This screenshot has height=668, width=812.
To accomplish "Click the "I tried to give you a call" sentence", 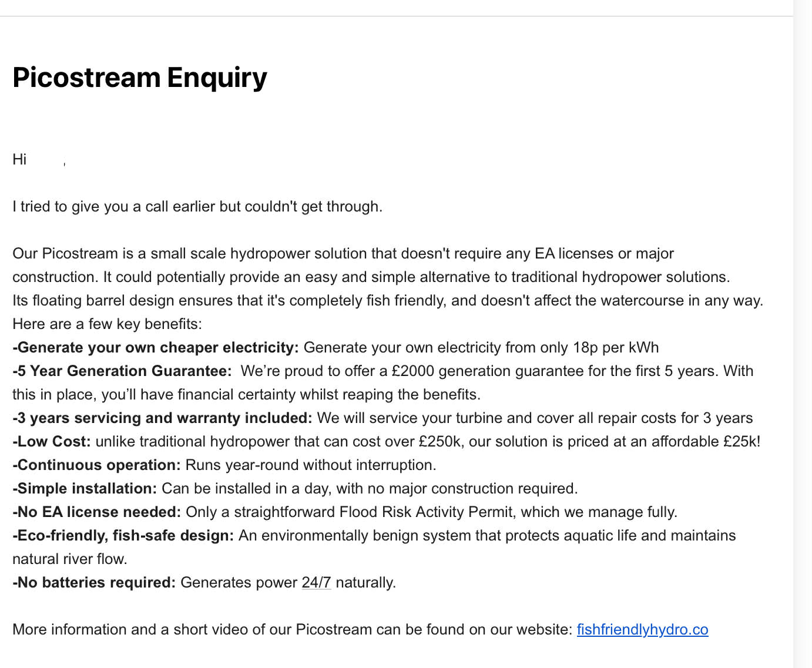I will point(197,206).
